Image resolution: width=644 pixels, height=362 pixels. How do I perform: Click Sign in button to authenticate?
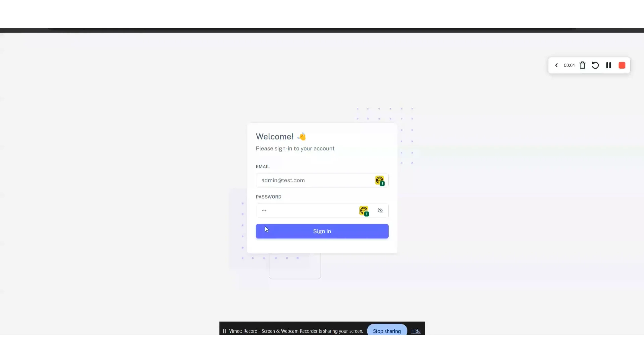(322, 231)
